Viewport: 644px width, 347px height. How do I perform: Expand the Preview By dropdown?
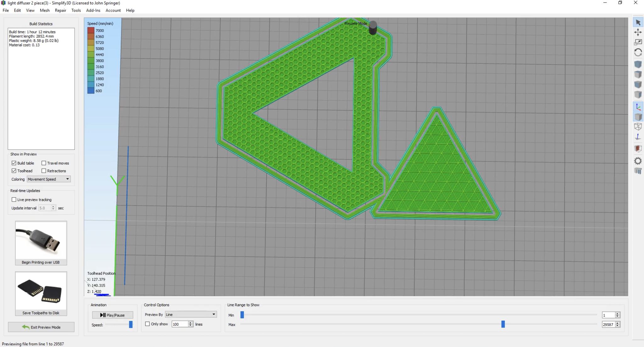coord(191,315)
